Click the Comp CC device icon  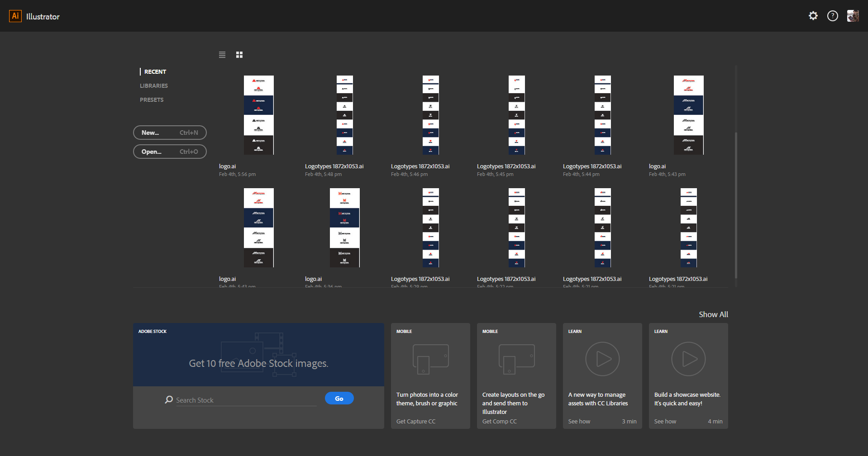[516, 359]
